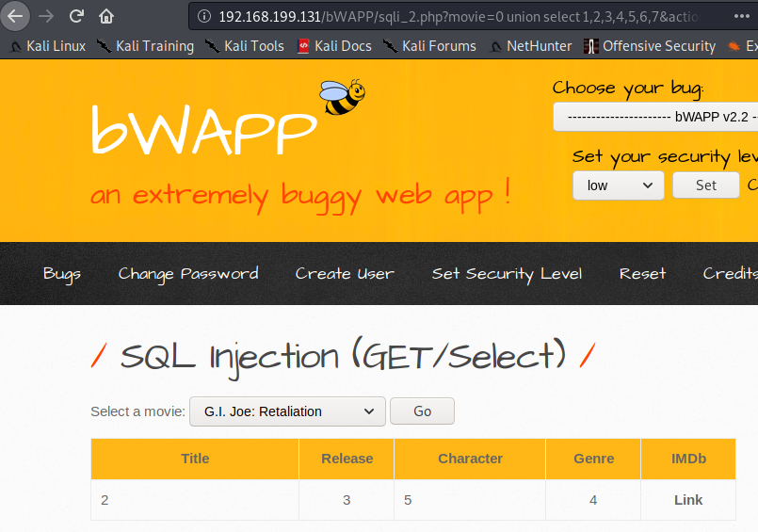Open the Kali Tools bookmark
758x532 pixels.
pyautogui.click(x=245, y=46)
